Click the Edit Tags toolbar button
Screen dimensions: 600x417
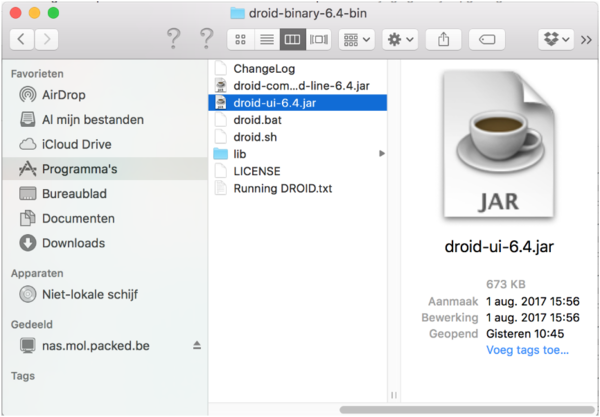(487, 39)
